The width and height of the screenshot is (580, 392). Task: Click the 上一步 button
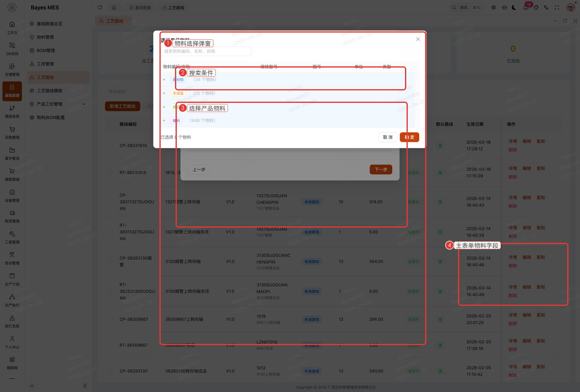199,170
